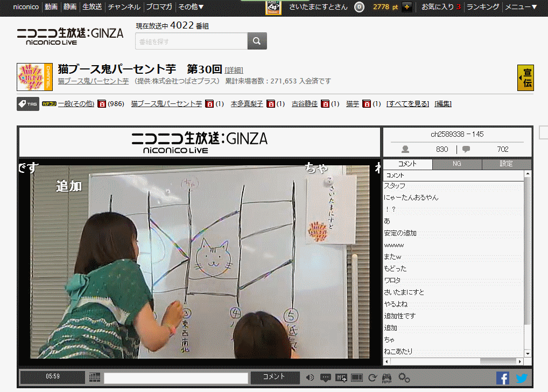The image size is (548, 392).
Task: Open お気に入り favorites link
Action: 441,7
